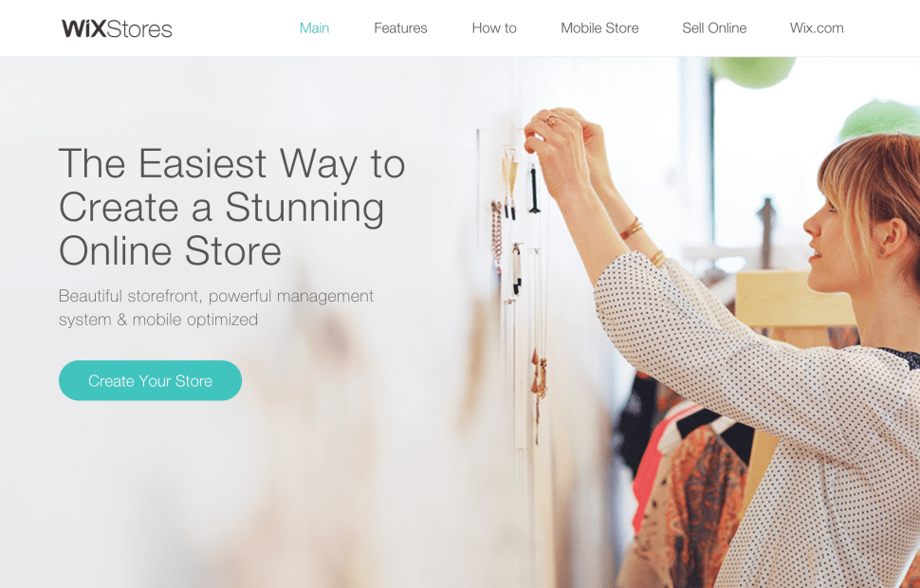Click the WixStores logo
This screenshot has height=588, width=920.
click(x=117, y=28)
